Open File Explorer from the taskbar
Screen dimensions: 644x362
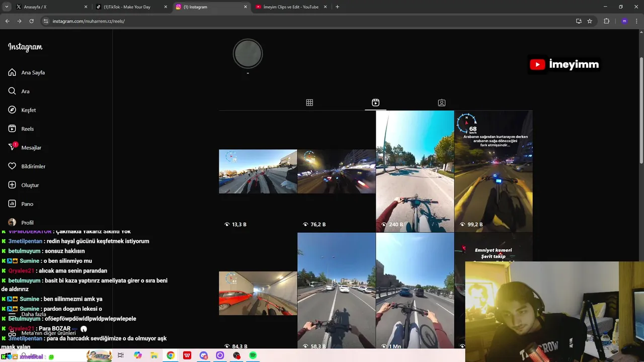[154, 355]
